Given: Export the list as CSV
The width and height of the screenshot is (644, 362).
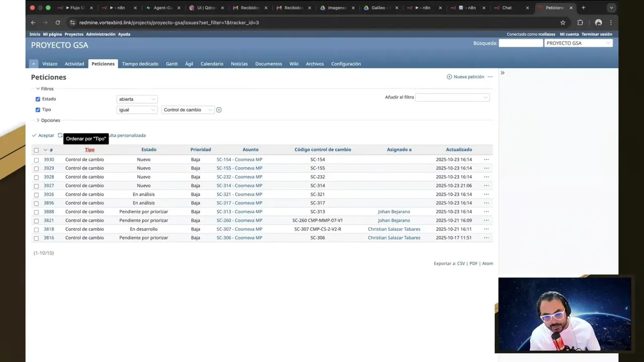Looking at the screenshot, I should point(461,263).
